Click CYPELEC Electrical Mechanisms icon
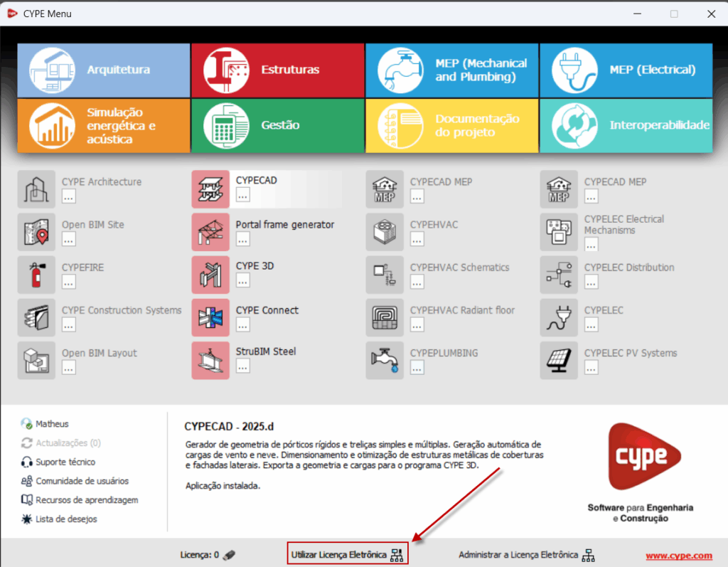This screenshot has width=728, height=567. [559, 232]
